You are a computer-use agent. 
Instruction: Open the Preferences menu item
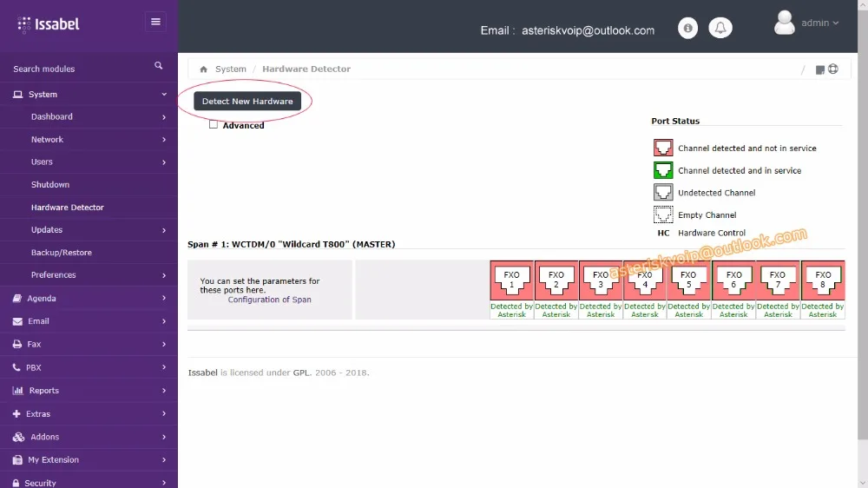coord(54,275)
